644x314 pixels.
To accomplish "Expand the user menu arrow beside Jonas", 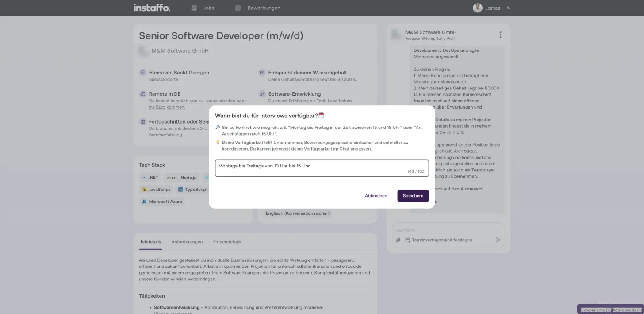I will pyautogui.click(x=508, y=8).
